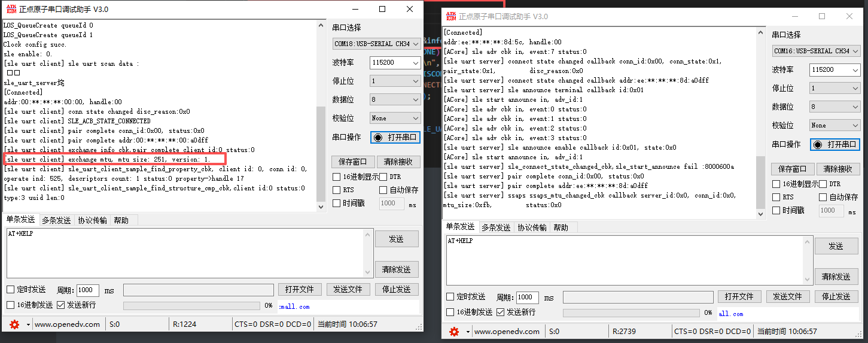Click the gear settings icon in the COM16 window status bar

[x=454, y=331]
